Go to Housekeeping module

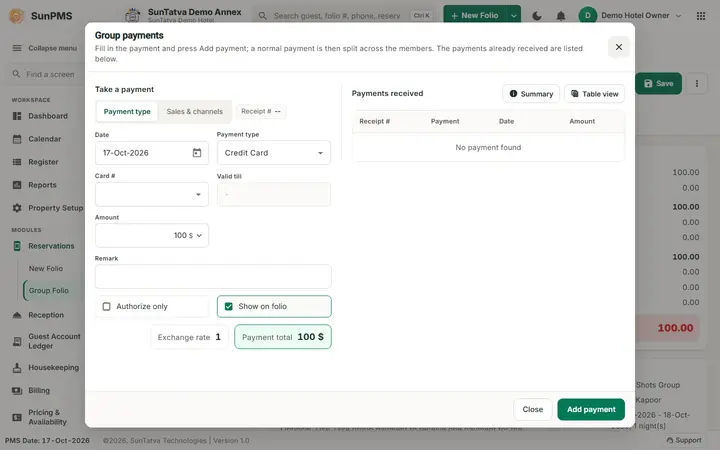pyautogui.click(x=53, y=367)
